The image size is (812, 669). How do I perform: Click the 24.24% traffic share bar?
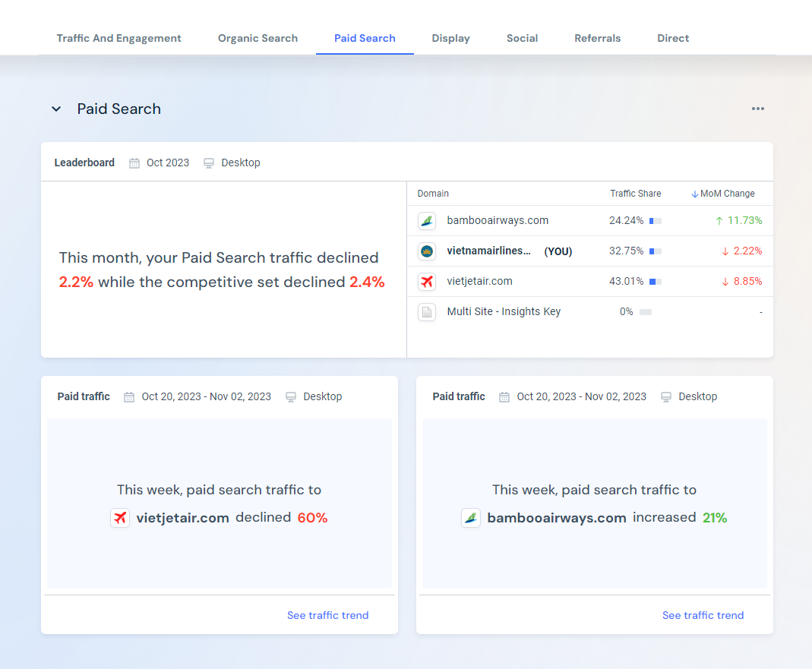click(655, 221)
